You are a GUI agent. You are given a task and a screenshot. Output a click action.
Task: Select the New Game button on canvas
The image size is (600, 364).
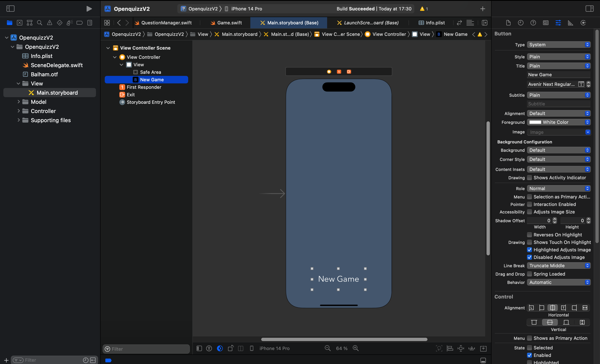(338, 279)
